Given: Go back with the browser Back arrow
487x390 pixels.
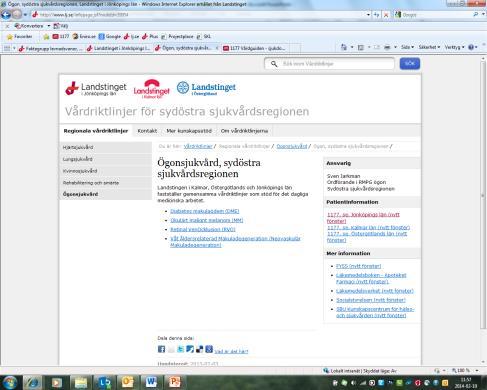Looking at the screenshot, I should pos(6,14).
